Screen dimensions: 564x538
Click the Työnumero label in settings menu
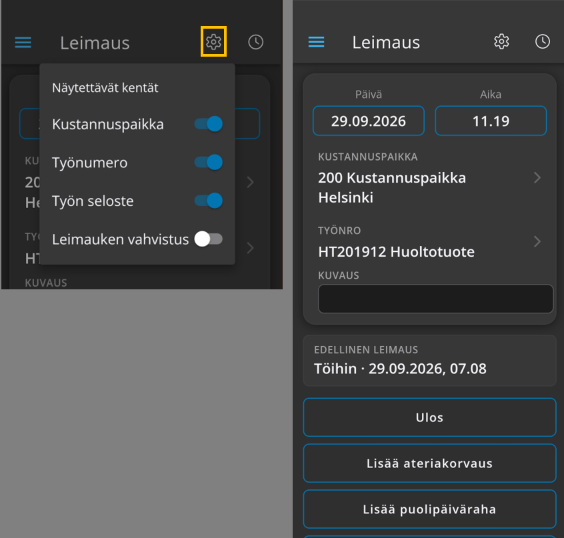90,163
